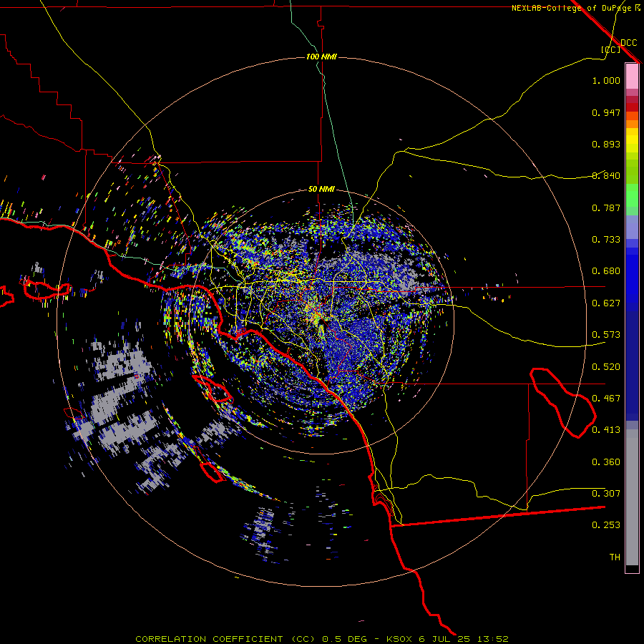The height and width of the screenshot is (644, 644).
Task: Click the 0.787 scale value
Action: 606,208
